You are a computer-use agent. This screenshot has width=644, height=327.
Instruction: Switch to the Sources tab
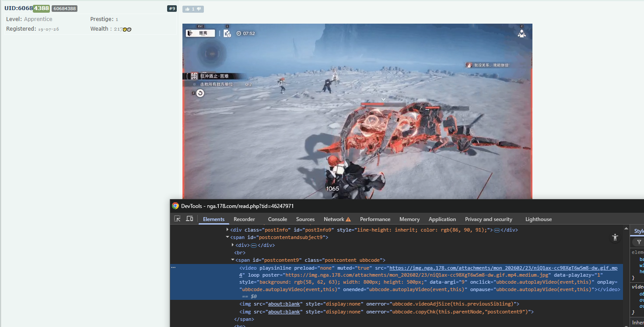(x=305, y=219)
